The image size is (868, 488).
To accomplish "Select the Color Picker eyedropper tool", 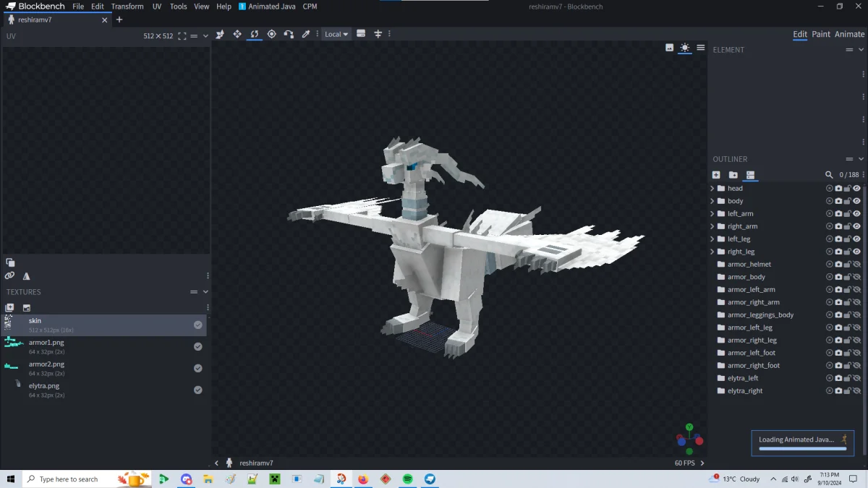I will (306, 34).
